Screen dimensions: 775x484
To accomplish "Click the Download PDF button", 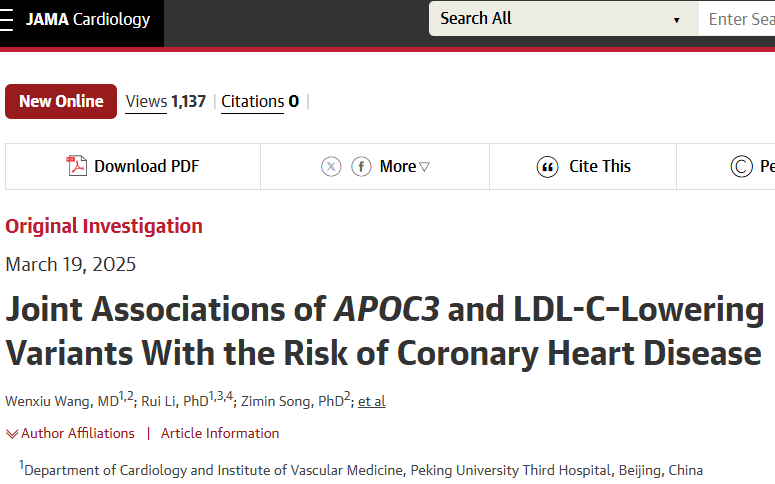I will click(x=133, y=167).
